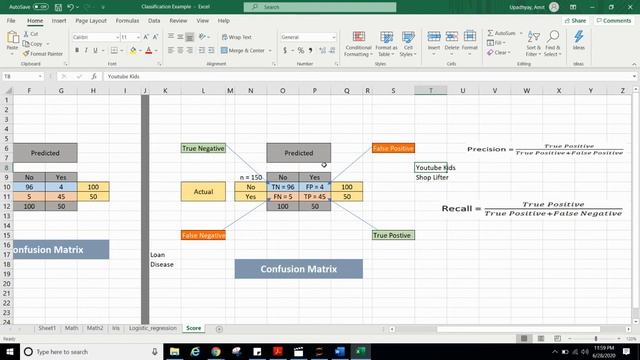Switch to Normal view in status bar
This screenshot has height=360, width=640.
(x=524, y=338)
